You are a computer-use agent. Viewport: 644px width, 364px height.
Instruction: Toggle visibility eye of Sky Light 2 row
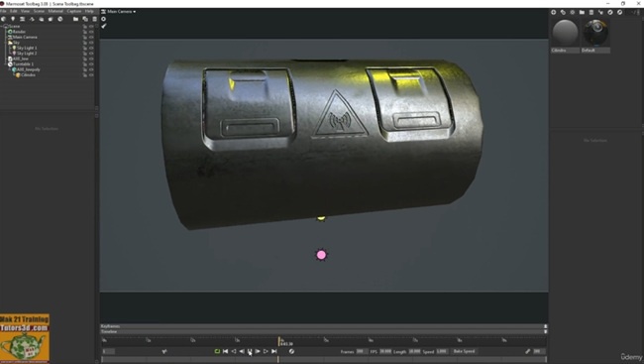tap(91, 53)
